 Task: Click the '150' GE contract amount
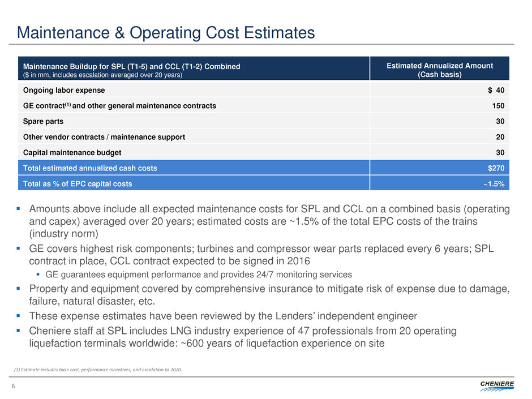(x=498, y=105)
